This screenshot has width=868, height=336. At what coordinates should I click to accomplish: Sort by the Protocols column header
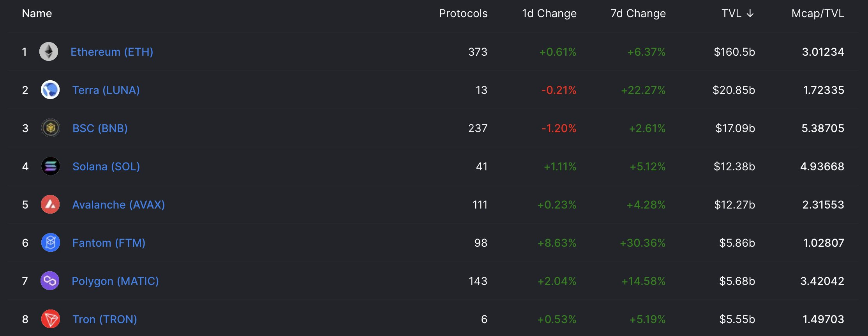[x=463, y=13]
